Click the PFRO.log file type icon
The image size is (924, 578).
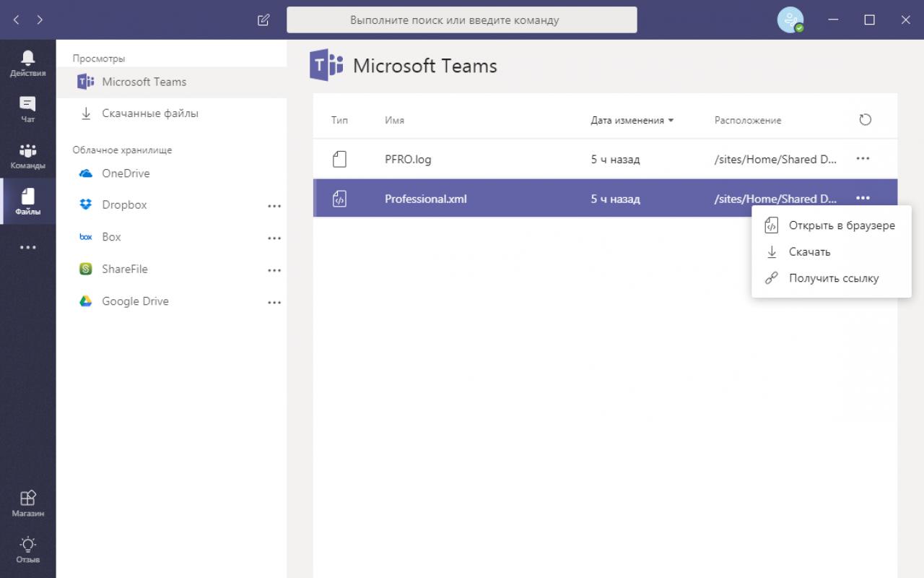point(339,159)
